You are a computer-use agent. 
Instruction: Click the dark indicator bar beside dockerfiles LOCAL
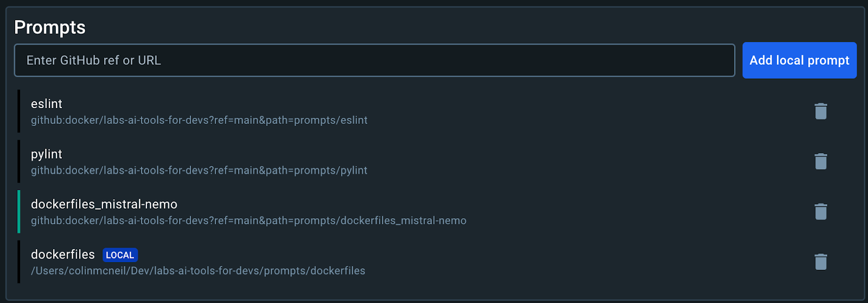click(19, 262)
